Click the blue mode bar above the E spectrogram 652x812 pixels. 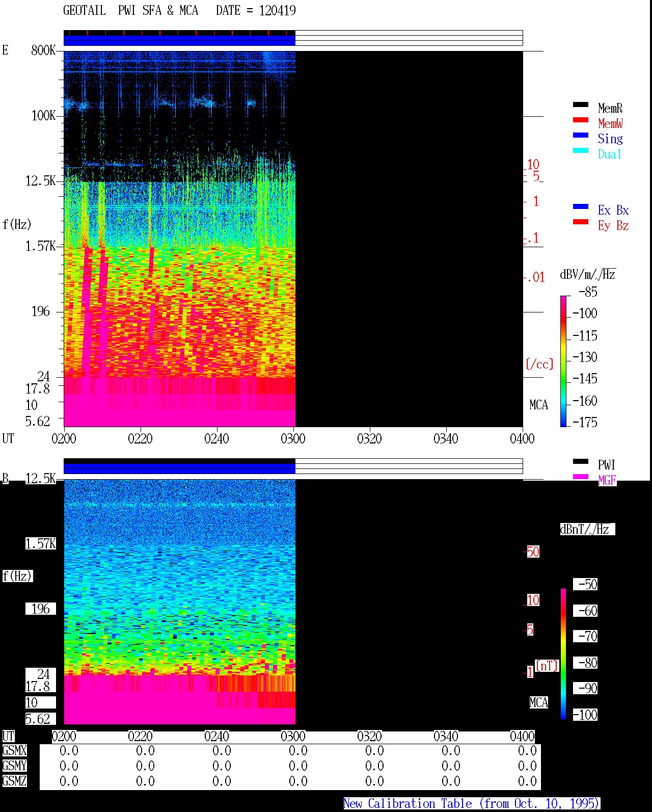point(179,40)
